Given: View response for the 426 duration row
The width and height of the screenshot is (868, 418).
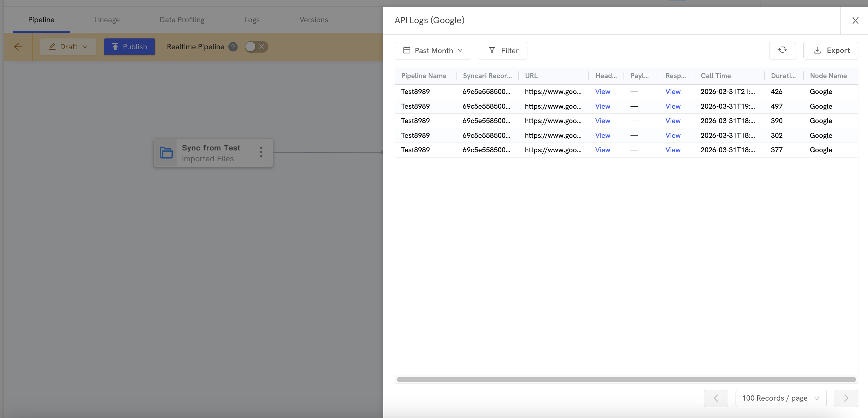Looking at the screenshot, I should tap(672, 92).
